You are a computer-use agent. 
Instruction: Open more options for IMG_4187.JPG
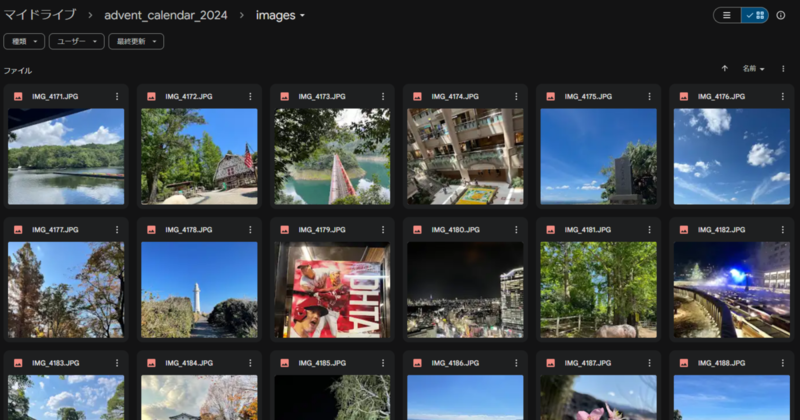coord(649,363)
